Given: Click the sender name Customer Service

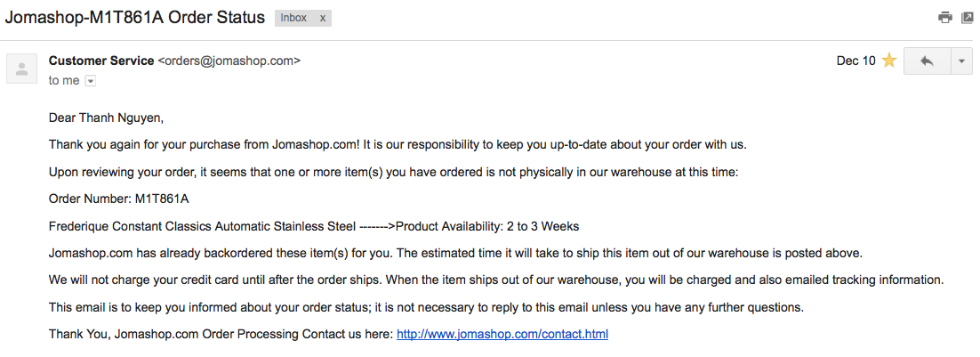Looking at the screenshot, I should pyautogui.click(x=101, y=61).
